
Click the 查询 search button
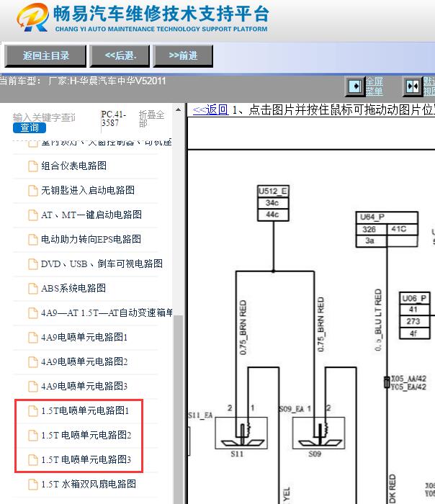pyautogui.click(x=30, y=128)
